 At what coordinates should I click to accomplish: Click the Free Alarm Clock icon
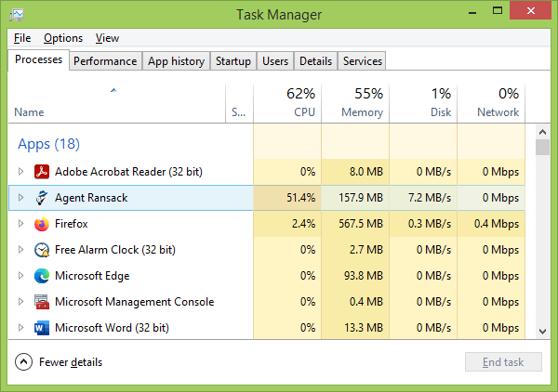42,250
